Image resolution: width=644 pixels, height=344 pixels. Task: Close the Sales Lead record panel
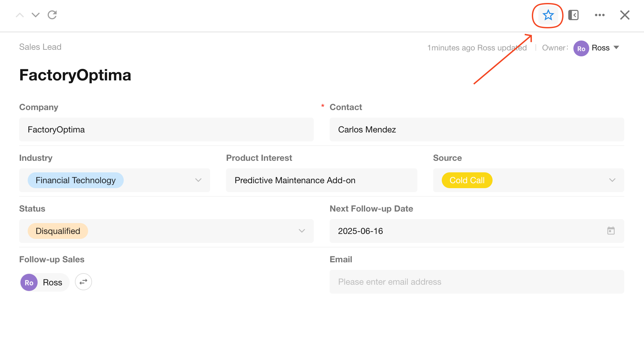[625, 15]
